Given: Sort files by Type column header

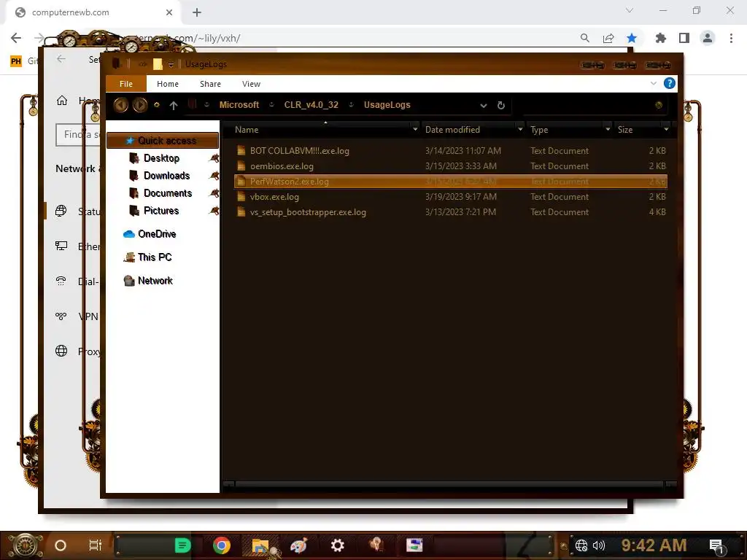Looking at the screenshot, I should [x=539, y=130].
